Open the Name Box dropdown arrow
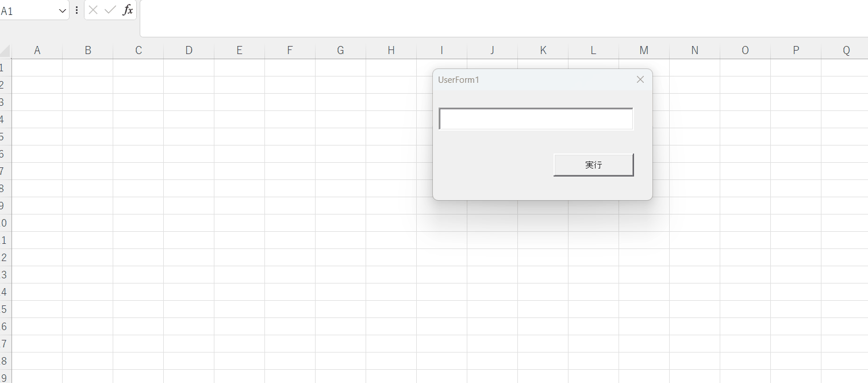 click(x=62, y=10)
